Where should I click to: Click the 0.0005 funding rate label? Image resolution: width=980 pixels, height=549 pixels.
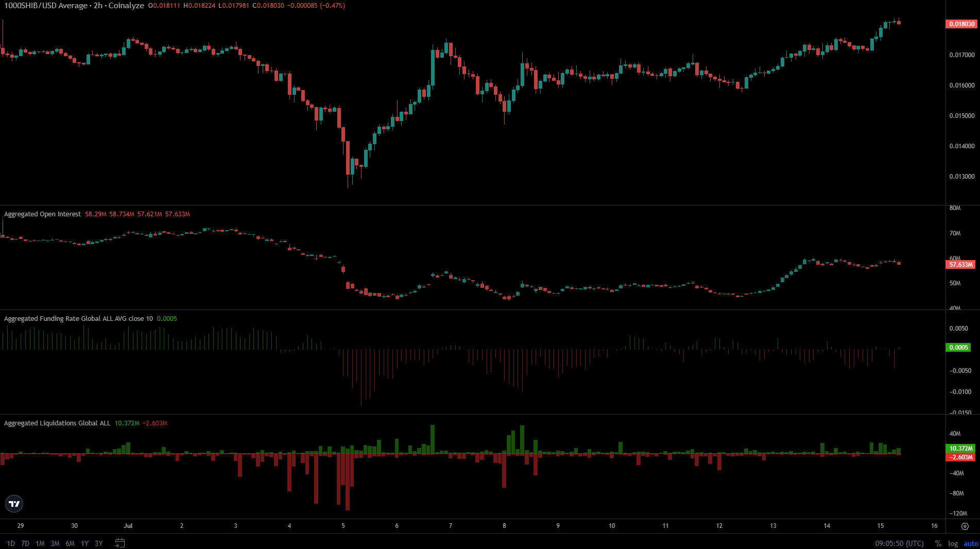tap(959, 348)
